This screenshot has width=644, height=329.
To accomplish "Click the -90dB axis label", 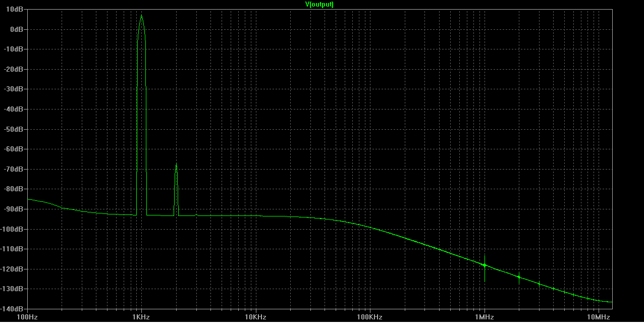I will tap(15, 209).
